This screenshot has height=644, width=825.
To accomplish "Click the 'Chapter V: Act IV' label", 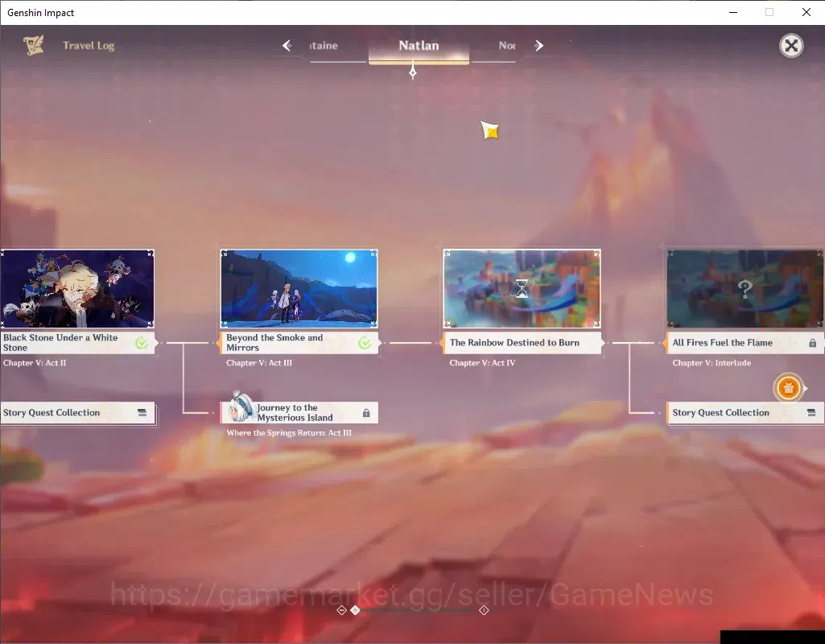I will [482, 362].
